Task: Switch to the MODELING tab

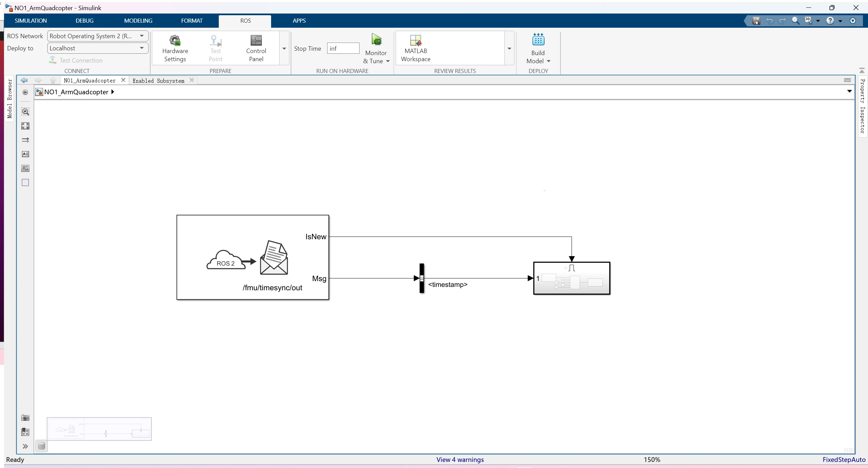Action: point(138,21)
